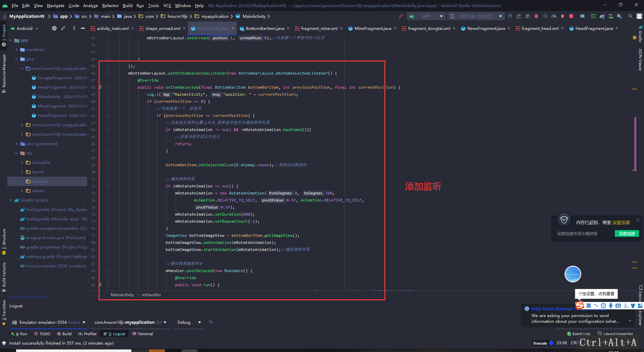The image size is (644, 352).
Task: Click the red Stop button
Action: (571, 16)
